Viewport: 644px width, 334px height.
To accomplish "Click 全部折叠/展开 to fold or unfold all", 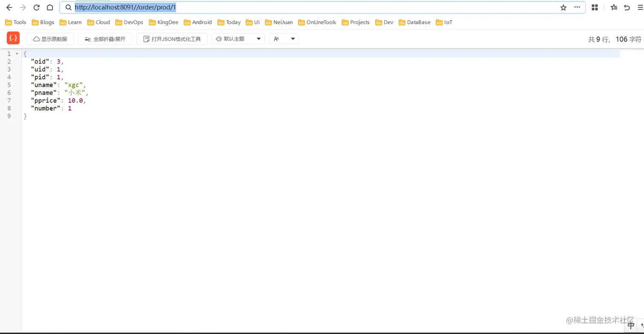I will click(105, 39).
